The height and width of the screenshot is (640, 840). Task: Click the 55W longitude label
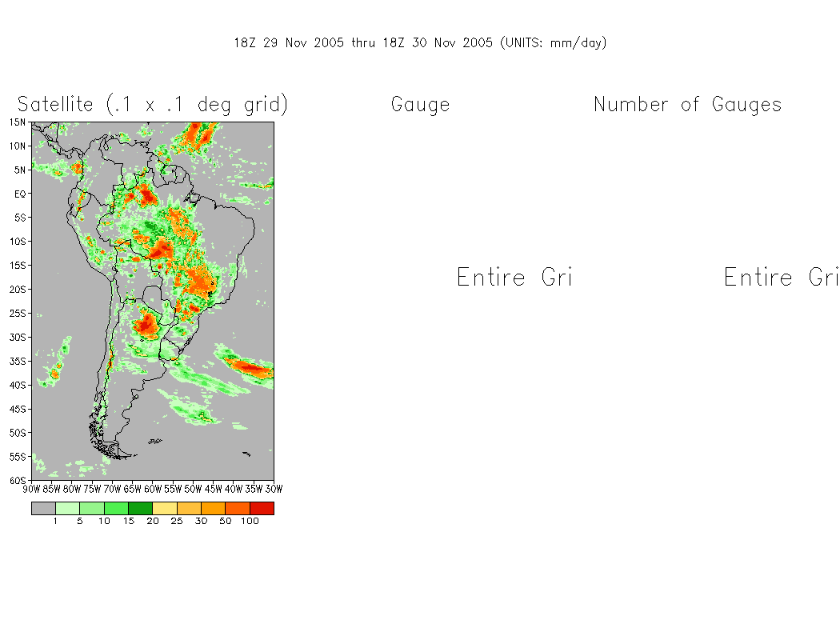click(x=173, y=489)
